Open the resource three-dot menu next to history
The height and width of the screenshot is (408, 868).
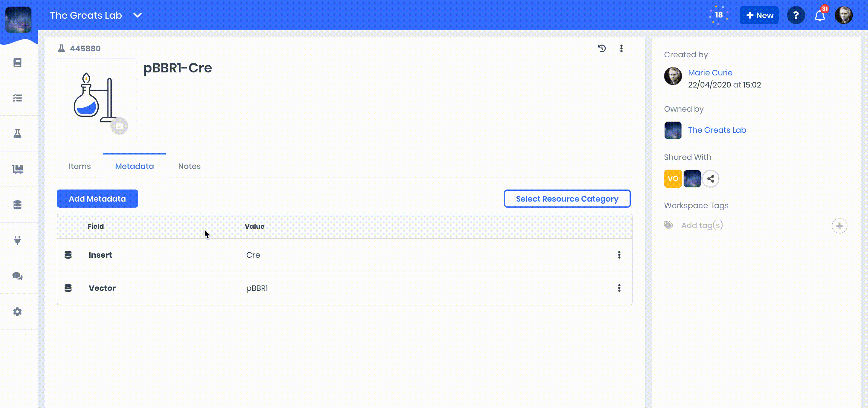(621, 48)
